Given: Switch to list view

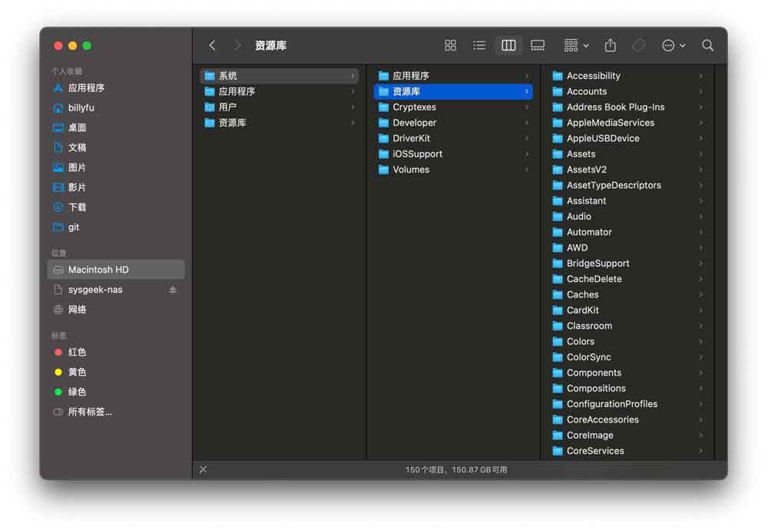Looking at the screenshot, I should pos(479,46).
